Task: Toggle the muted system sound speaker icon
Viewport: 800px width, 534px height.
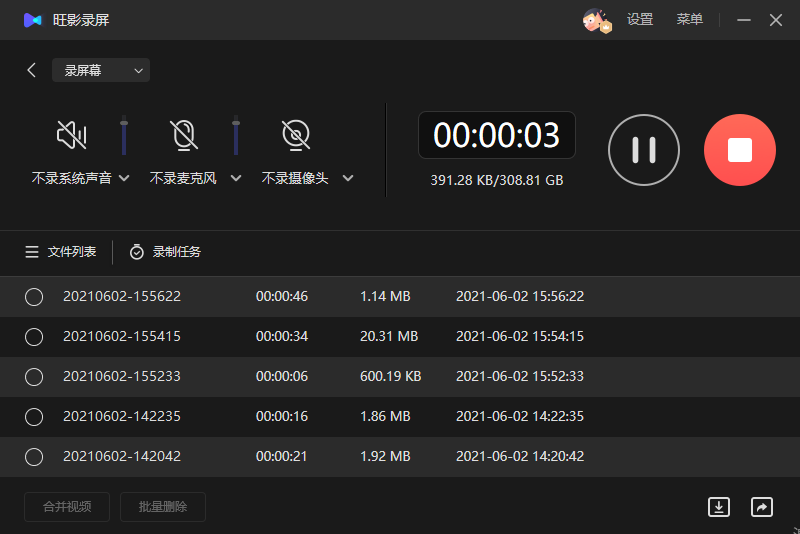Action: (x=71, y=135)
